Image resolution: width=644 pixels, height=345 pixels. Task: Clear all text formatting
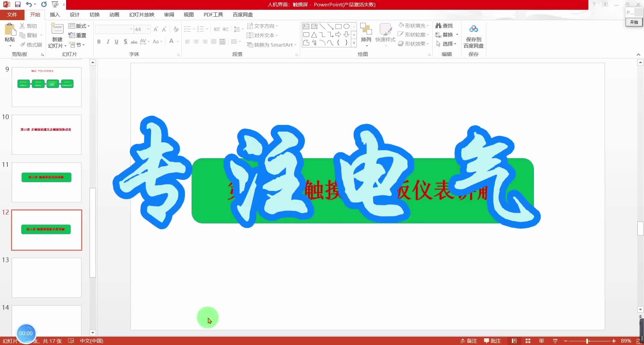[176, 30]
